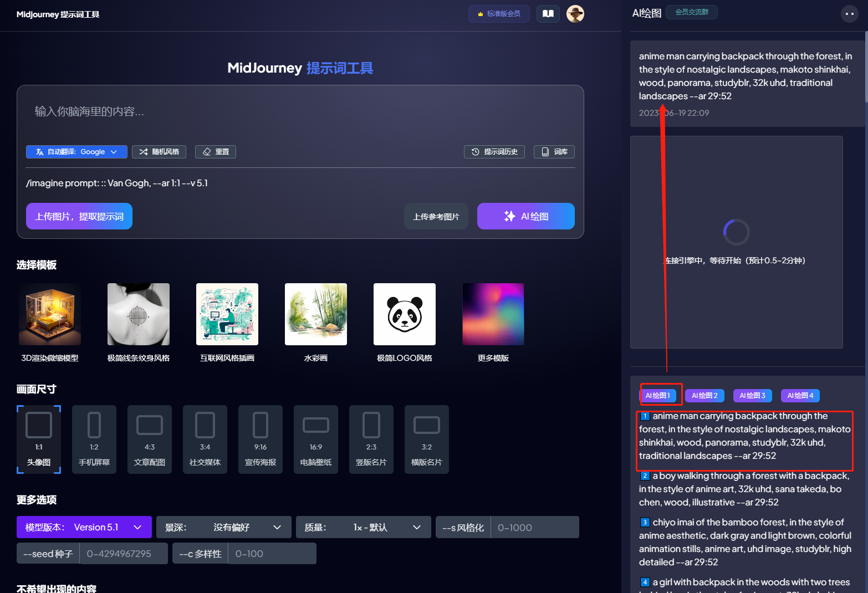Click the 上传参考图片 button
Image resolution: width=868 pixels, height=593 pixels.
[x=436, y=216]
